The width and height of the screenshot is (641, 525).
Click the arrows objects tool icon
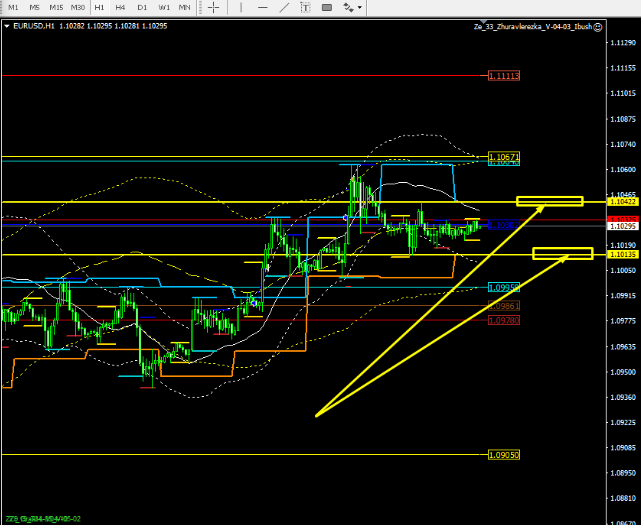click(348, 7)
